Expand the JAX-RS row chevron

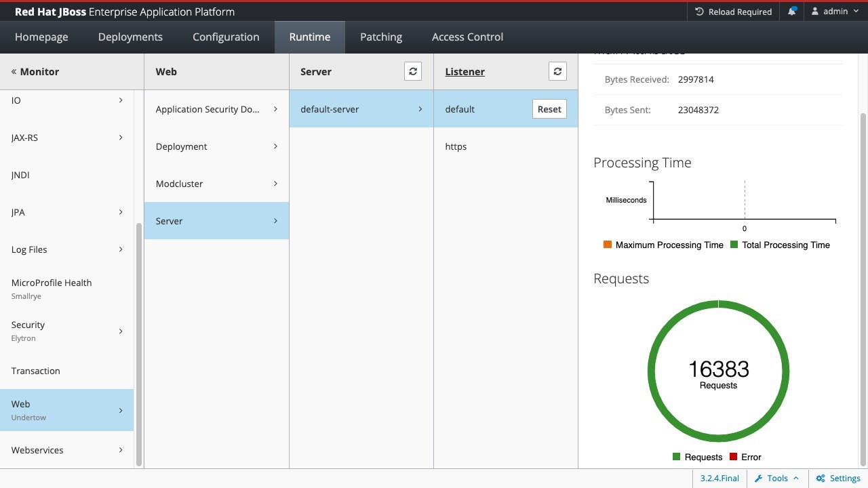pos(121,138)
